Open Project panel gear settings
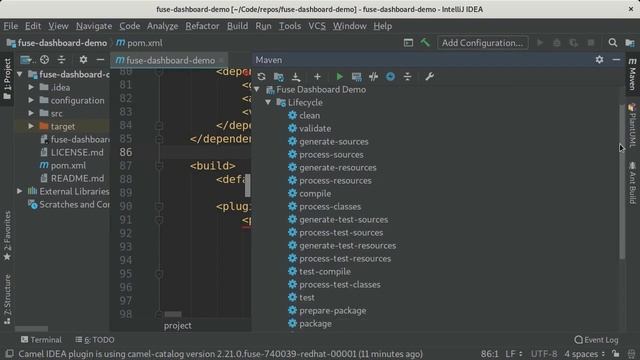 tap(83, 60)
